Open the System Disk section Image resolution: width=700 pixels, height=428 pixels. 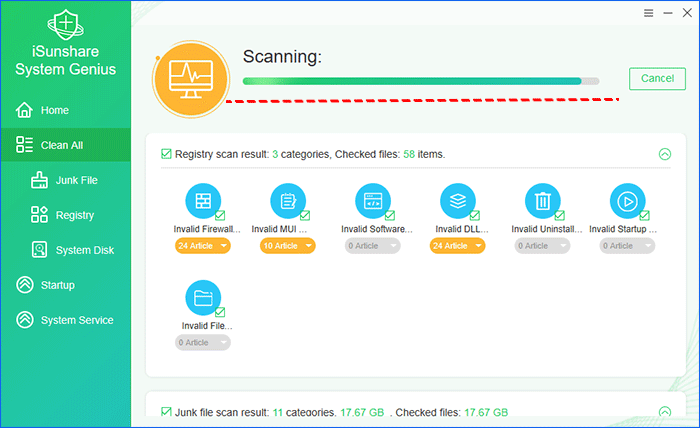click(66, 249)
